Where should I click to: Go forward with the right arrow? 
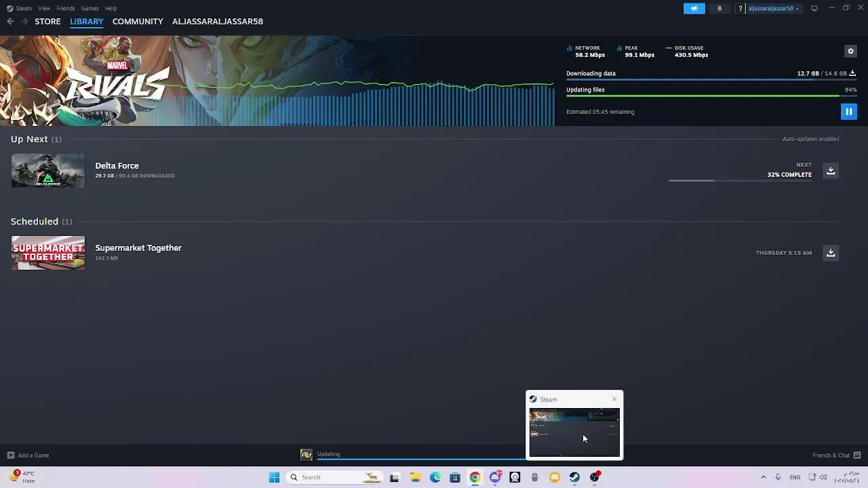[24, 21]
